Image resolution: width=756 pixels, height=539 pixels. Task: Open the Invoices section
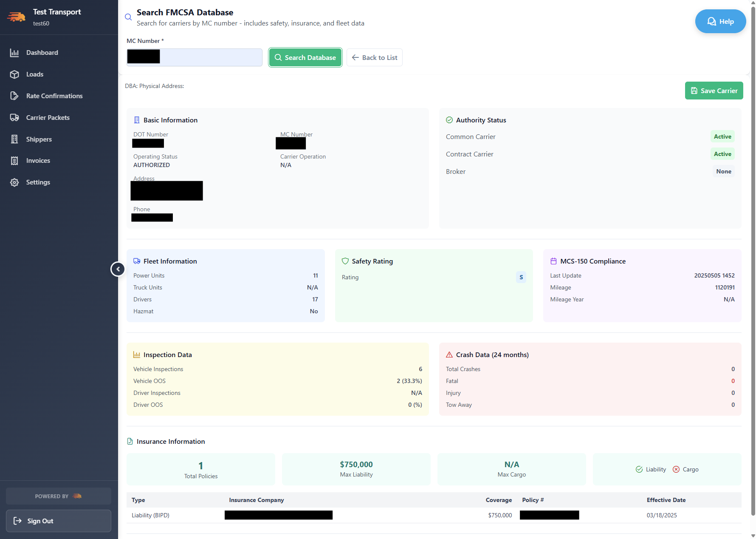click(38, 160)
